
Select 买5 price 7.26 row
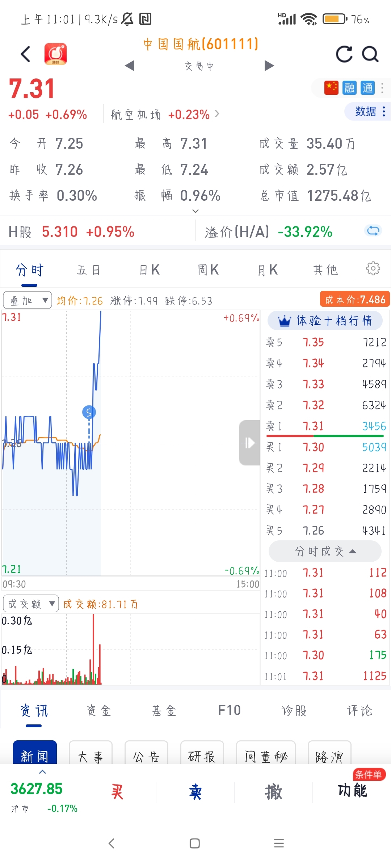pyautogui.click(x=325, y=531)
